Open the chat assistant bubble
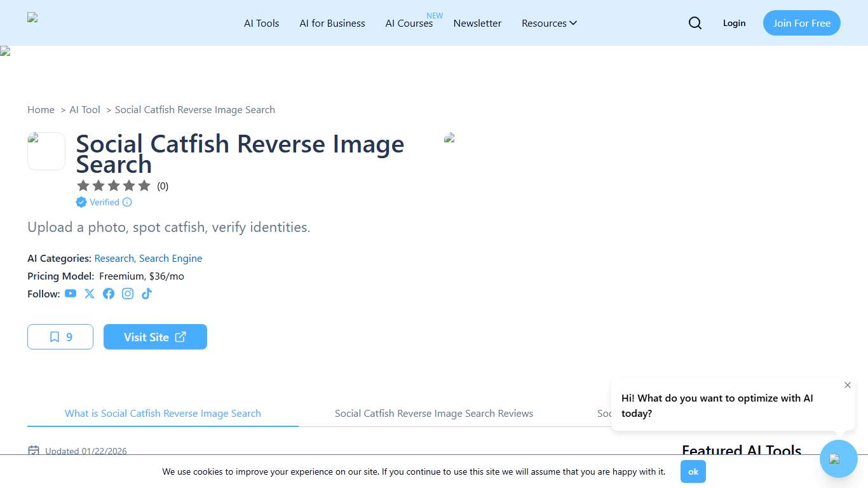 point(838,458)
